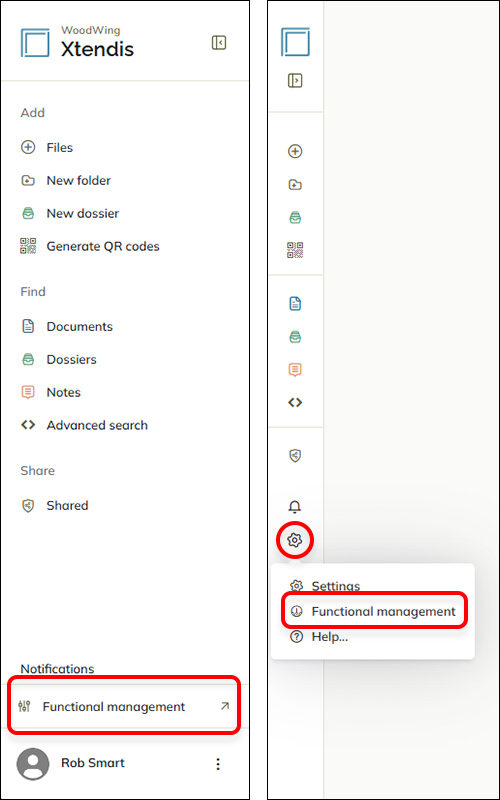Click the green icon beside Dossiers
This screenshot has width=500, height=800.
click(28, 359)
